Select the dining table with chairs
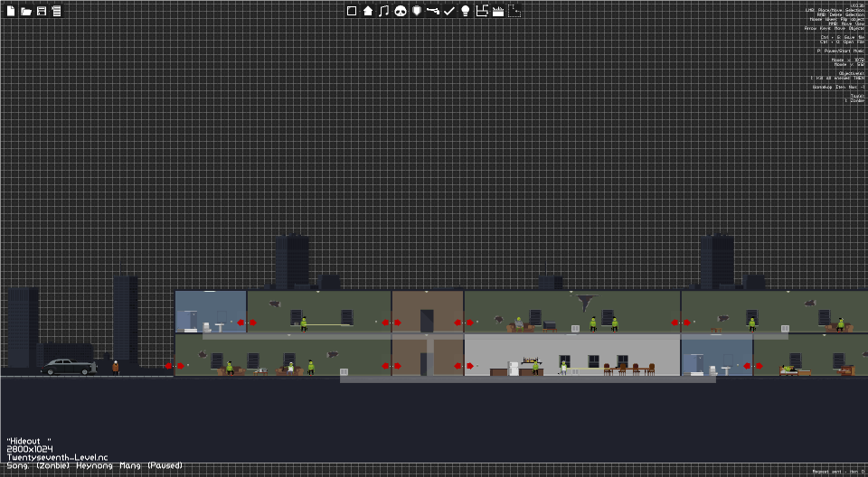 (629, 369)
